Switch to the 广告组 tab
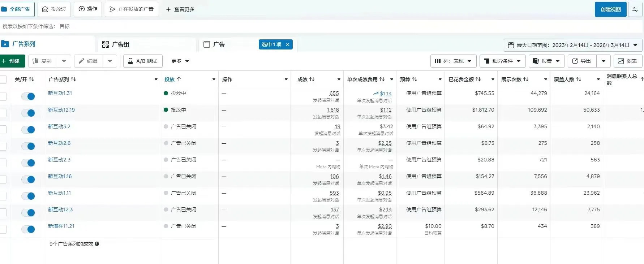Image resolution: width=644 pixels, height=264 pixels. coord(146,44)
